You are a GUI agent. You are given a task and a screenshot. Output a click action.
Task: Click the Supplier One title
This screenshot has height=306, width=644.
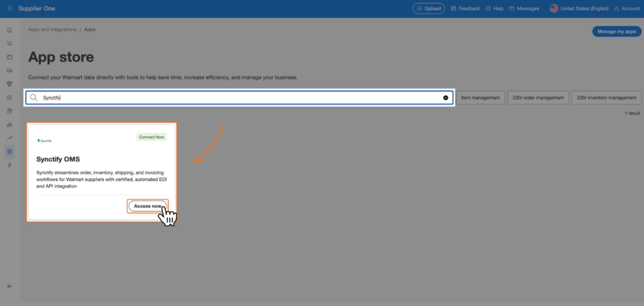tap(36, 8)
